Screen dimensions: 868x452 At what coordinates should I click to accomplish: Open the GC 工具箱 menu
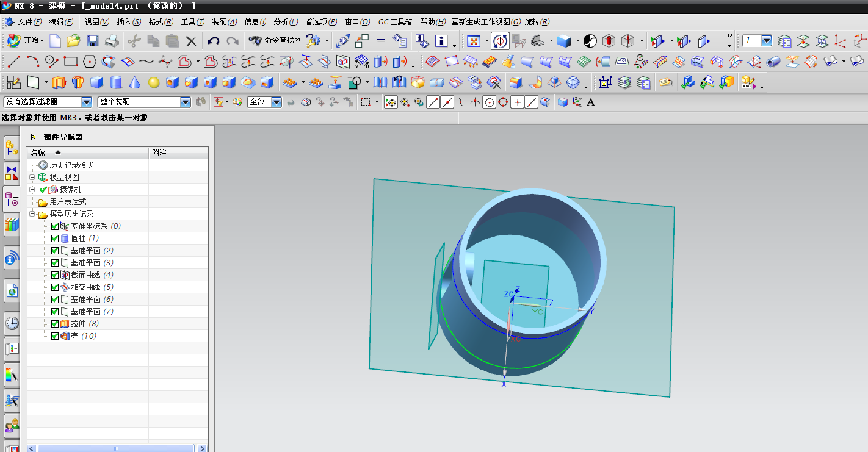click(395, 22)
